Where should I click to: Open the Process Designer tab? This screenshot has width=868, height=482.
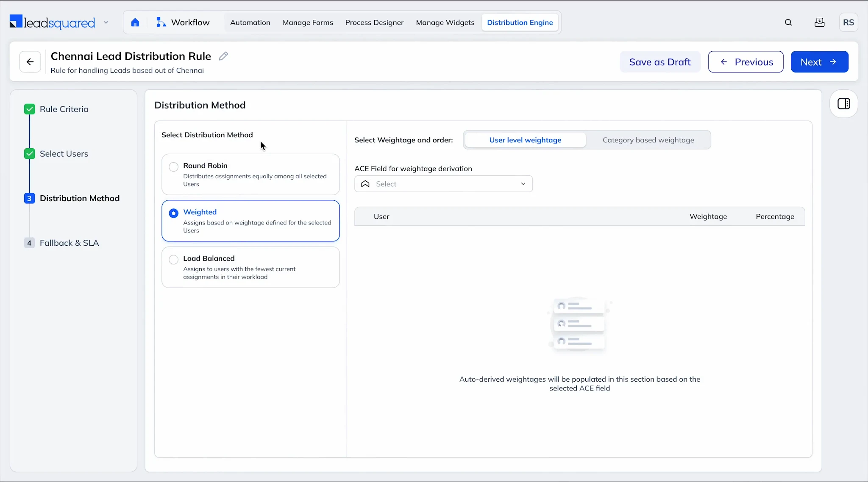pos(374,22)
